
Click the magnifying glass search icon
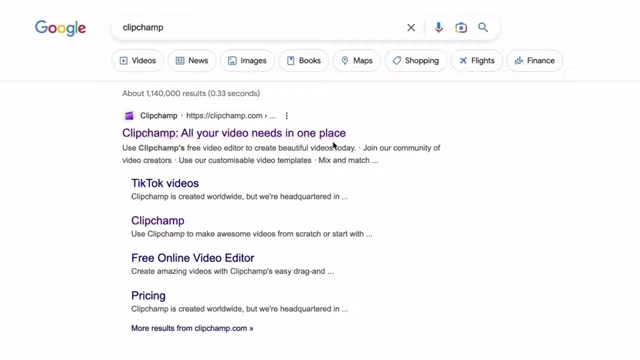click(x=483, y=27)
